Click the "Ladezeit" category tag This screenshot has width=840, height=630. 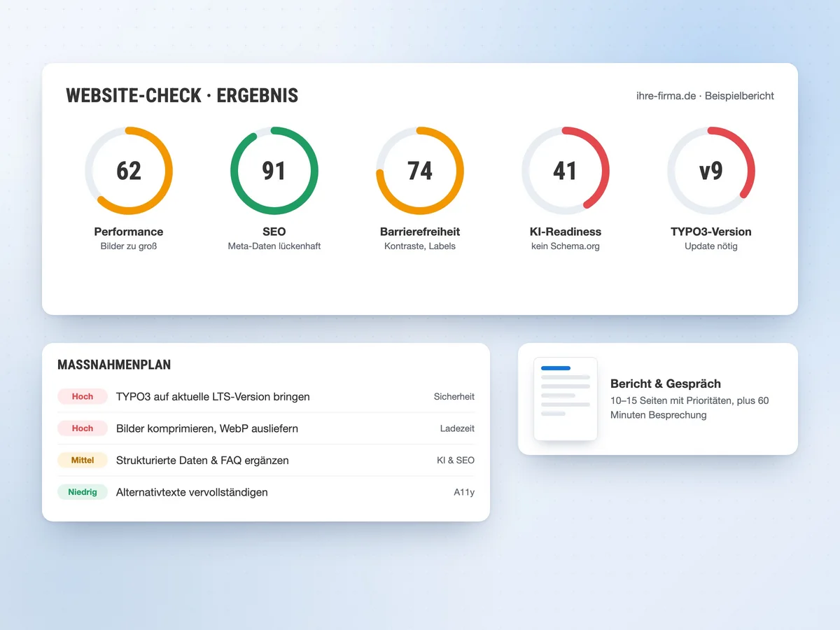(x=457, y=428)
